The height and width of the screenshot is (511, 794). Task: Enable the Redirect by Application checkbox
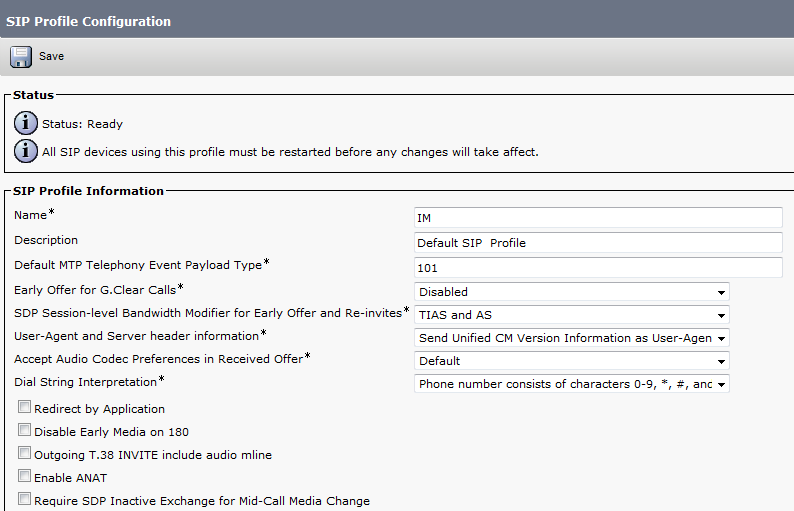24,408
